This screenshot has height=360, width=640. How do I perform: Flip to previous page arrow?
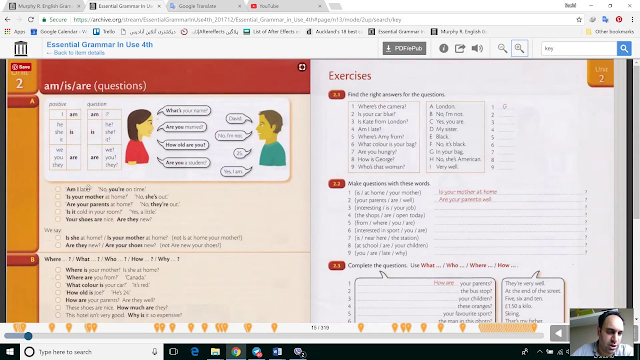558,333
